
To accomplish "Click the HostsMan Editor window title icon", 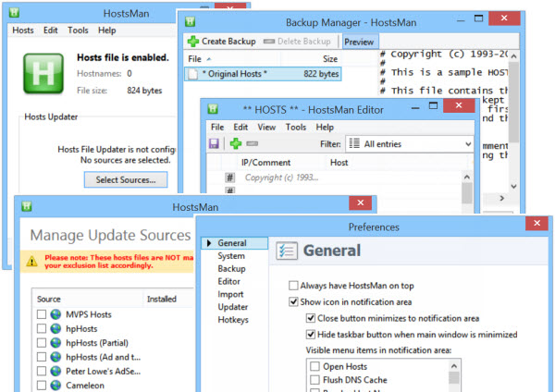I will (x=213, y=108).
